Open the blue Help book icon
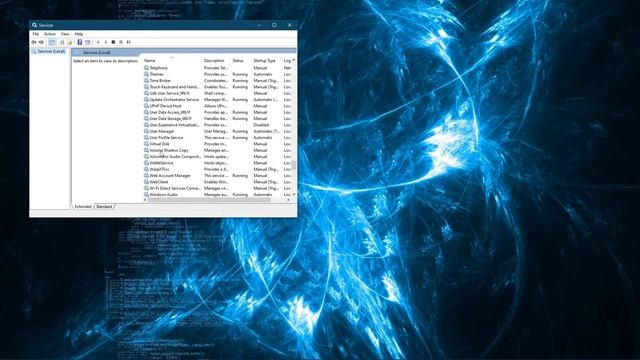Image resolution: width=640 pixels, height=360 pixels. coord(80,42)
